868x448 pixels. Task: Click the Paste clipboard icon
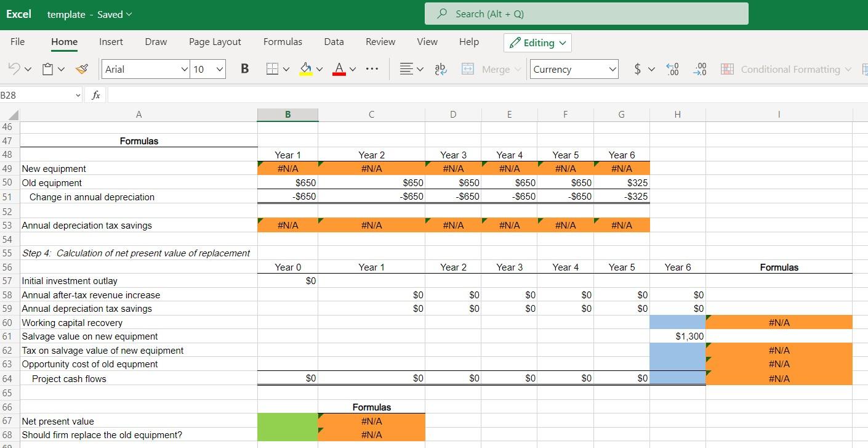pyautogui.click(x=48, y=69)
